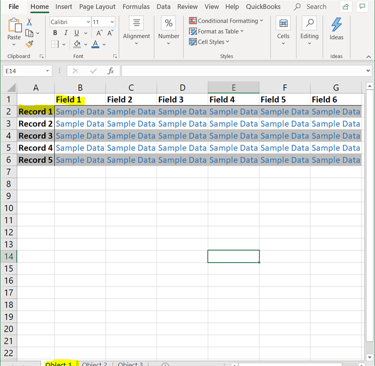Expand the Copy options arrow
Viewport: 375px width, 366px height.
click(38, 33)
